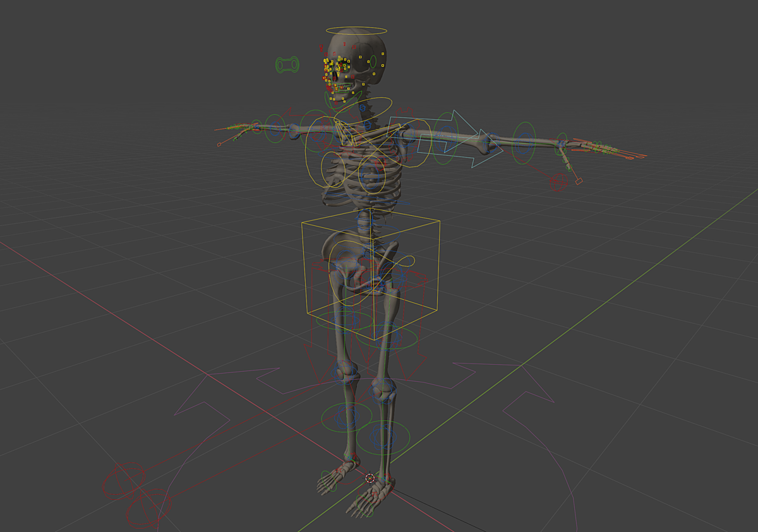Screen dimensions: 758x532
Task: Select the red IK hand sphere below the right wrist
Action: 558,182
